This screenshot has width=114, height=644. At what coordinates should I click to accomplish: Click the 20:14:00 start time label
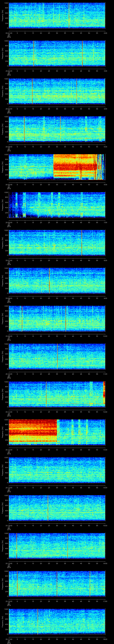coord(9,525)
